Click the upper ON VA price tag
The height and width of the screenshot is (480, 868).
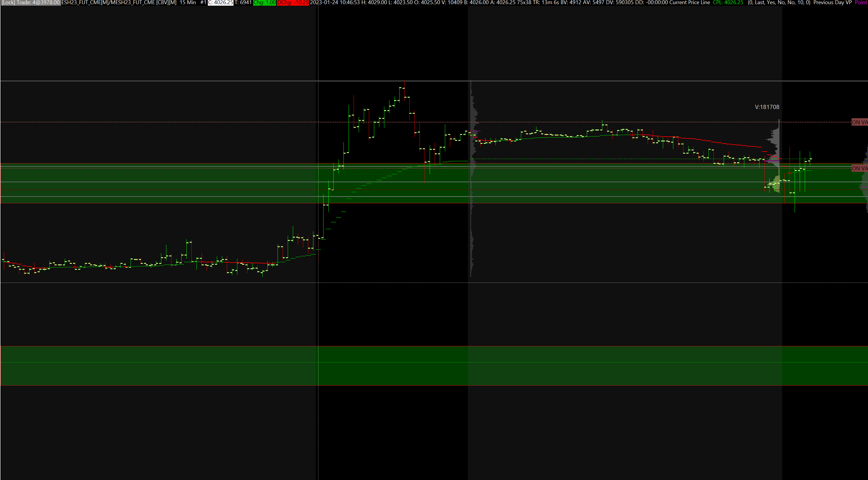coord(859,122)
